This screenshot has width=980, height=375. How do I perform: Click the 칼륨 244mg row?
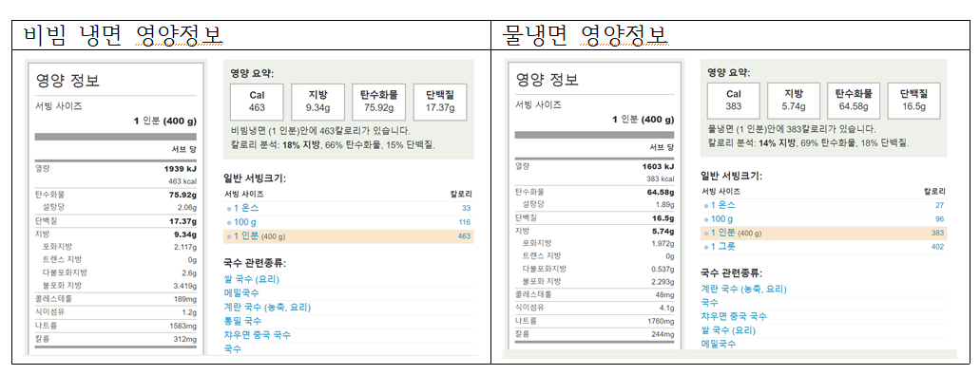click(594, 334)
